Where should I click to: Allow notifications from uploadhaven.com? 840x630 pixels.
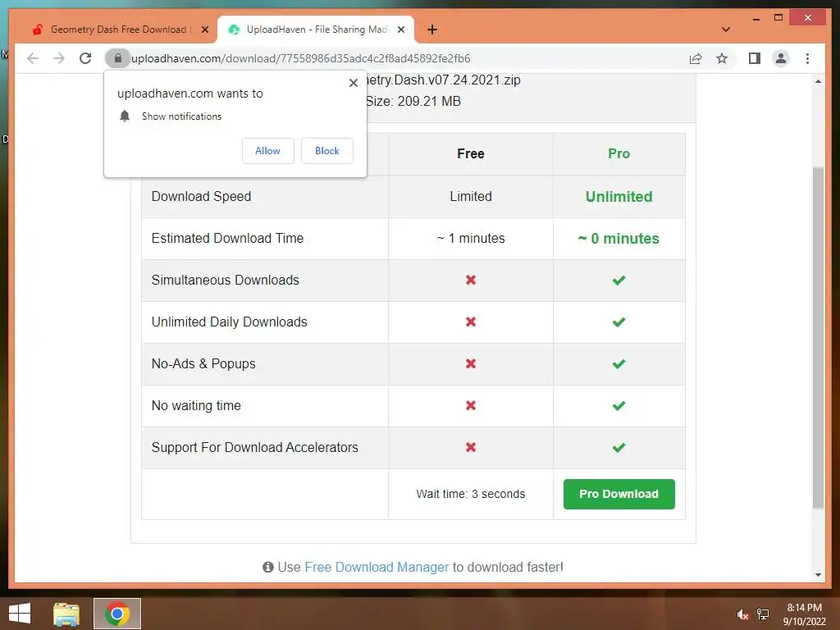point(268,151)
